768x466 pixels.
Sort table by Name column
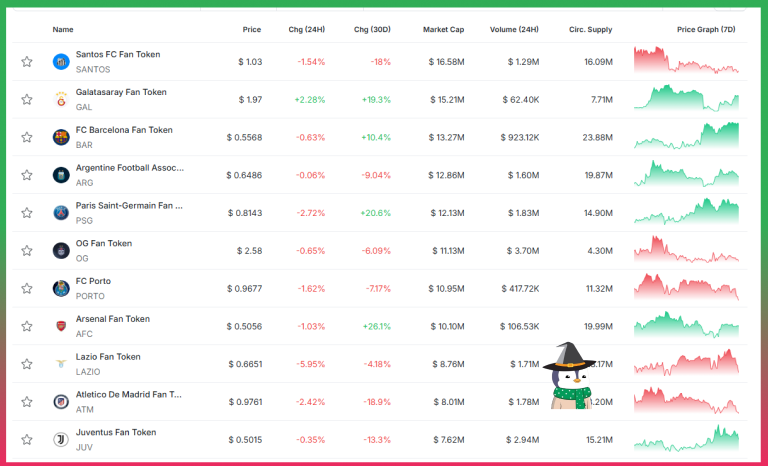(x=63, y=29)
